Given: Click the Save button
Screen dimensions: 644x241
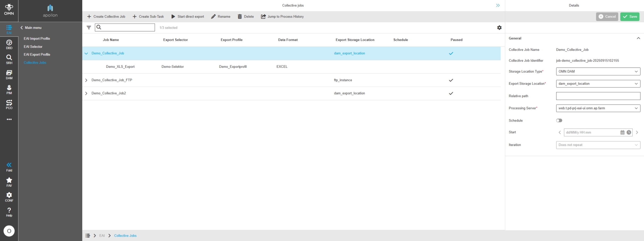Looking at the screenshot, I should (630, 16).
